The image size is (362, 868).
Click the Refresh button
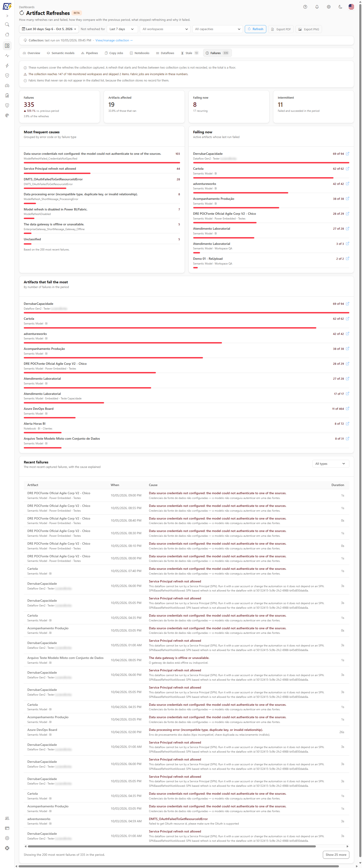[255, 29]
